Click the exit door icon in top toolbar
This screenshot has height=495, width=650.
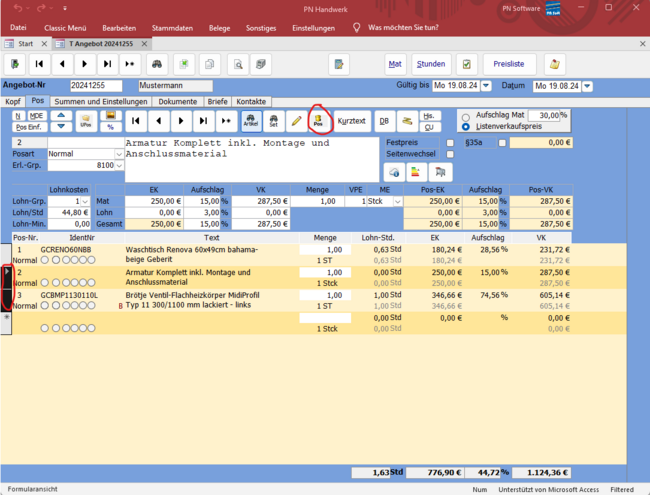click(15, 64)
